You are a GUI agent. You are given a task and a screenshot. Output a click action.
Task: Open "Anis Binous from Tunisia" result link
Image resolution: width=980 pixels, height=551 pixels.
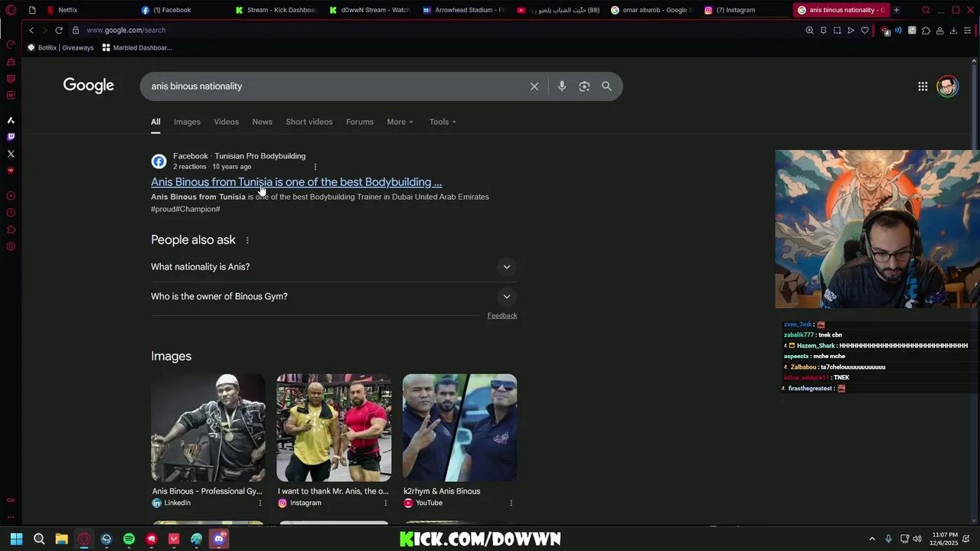296,182
